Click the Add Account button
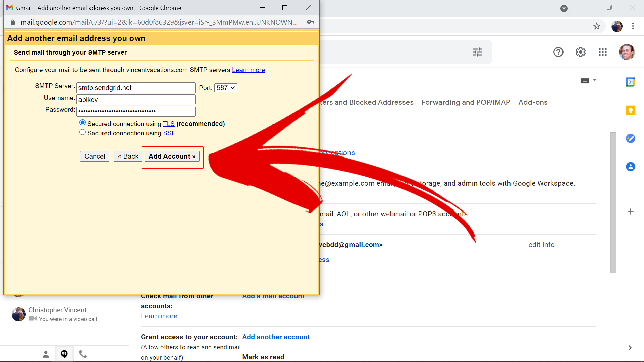Image resolution: width=644 pixels, height=362 pixels. tap(172, 156)
